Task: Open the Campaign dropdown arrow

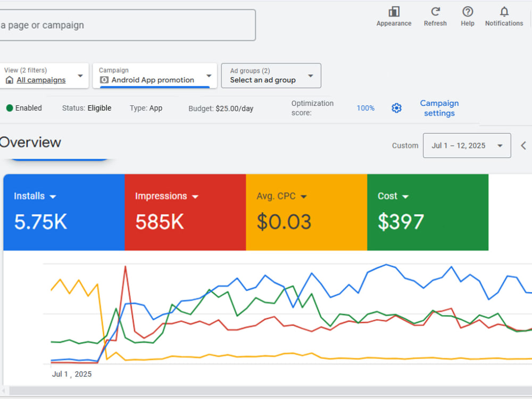Action: click(209, 76)
